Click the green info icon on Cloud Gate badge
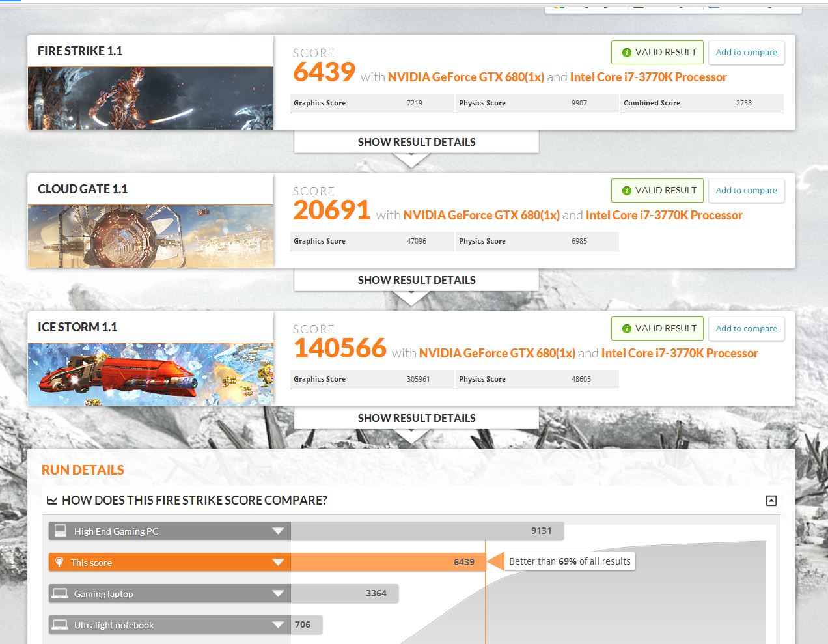 (x=626, y=191)
